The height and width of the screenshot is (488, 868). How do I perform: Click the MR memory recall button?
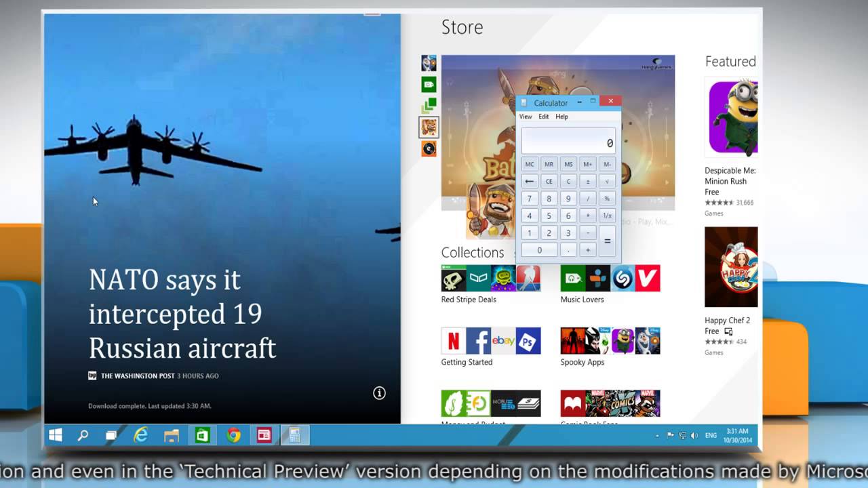549,164
